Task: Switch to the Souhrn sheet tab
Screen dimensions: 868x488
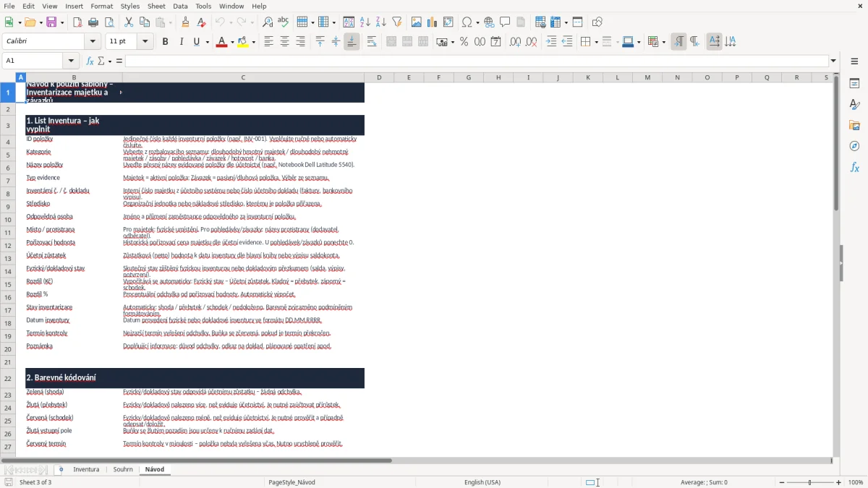Action: (123, 469)
